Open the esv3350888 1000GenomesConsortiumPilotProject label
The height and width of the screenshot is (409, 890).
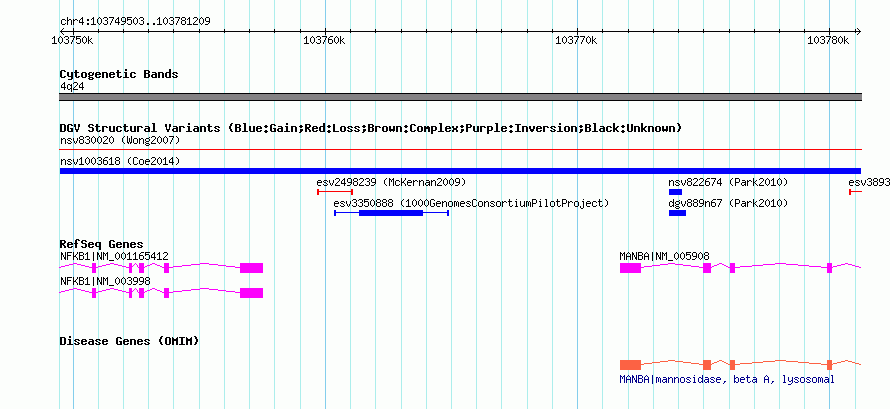click(471, 203)
